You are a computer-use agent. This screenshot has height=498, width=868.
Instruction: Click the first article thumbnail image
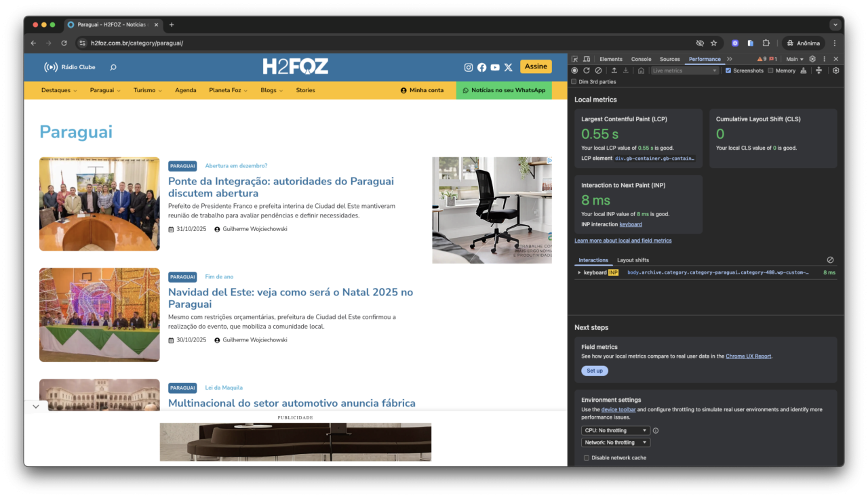coord(100,204)
